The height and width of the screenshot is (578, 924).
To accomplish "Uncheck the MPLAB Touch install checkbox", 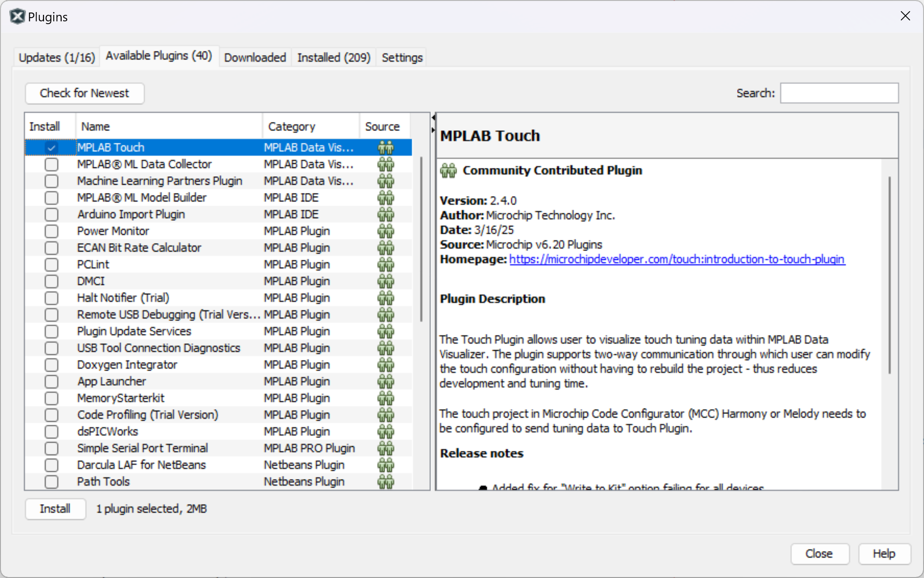I will (51, 148).
